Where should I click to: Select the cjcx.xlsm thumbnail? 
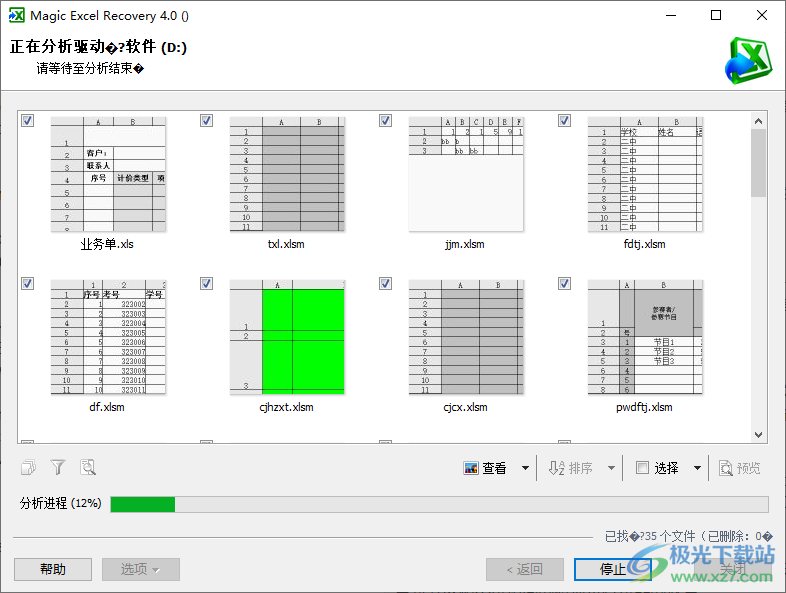point(466,337)
